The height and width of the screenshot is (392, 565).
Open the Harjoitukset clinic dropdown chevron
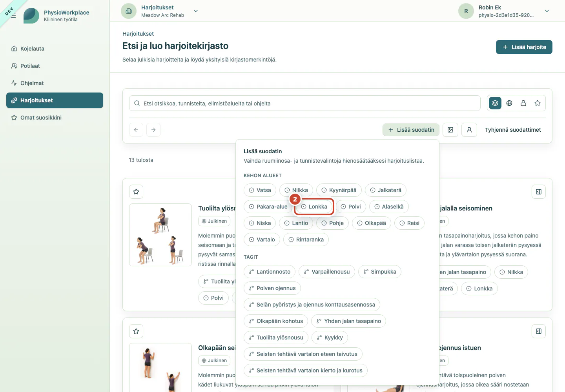point(196,11)
